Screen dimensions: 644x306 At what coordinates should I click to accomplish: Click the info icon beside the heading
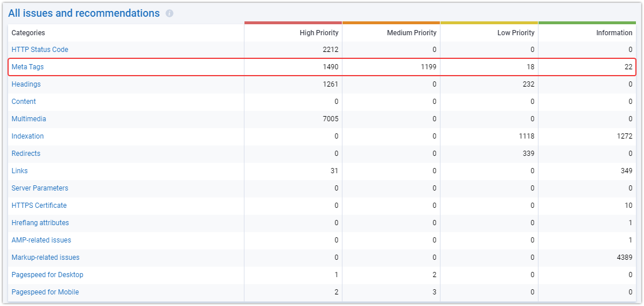169,14
